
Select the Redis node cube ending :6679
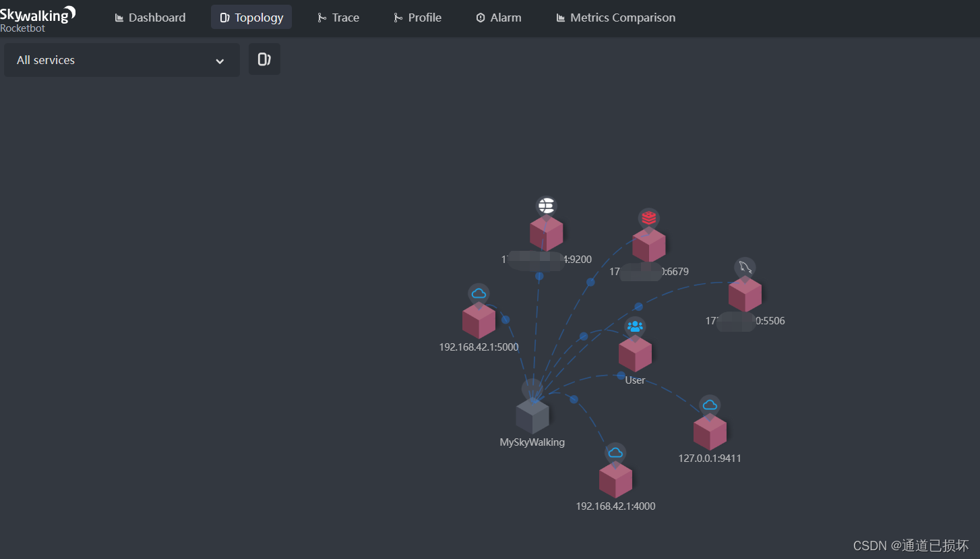(649, 245)
